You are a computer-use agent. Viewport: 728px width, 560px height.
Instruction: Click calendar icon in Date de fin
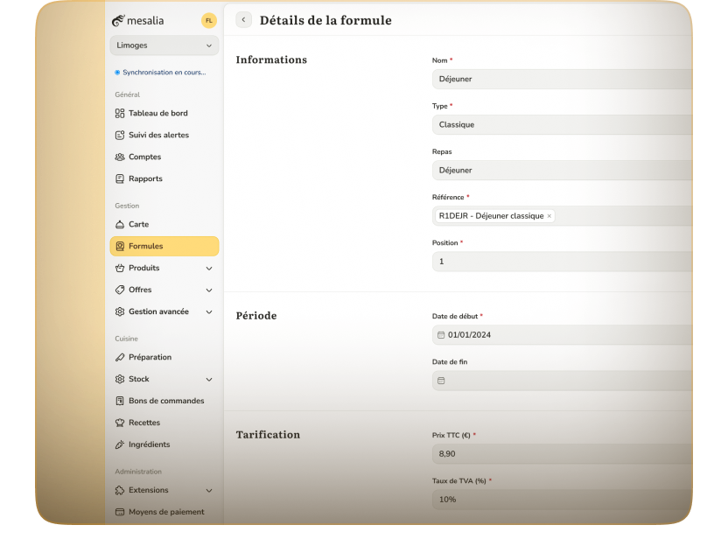coord(441,381)
